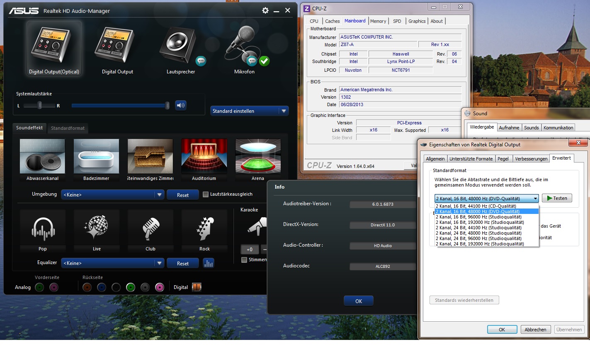Image resolution: width=590 pixels, height=364 pixels.
Task: Click the blue rear analog jack
Action: 102,287
